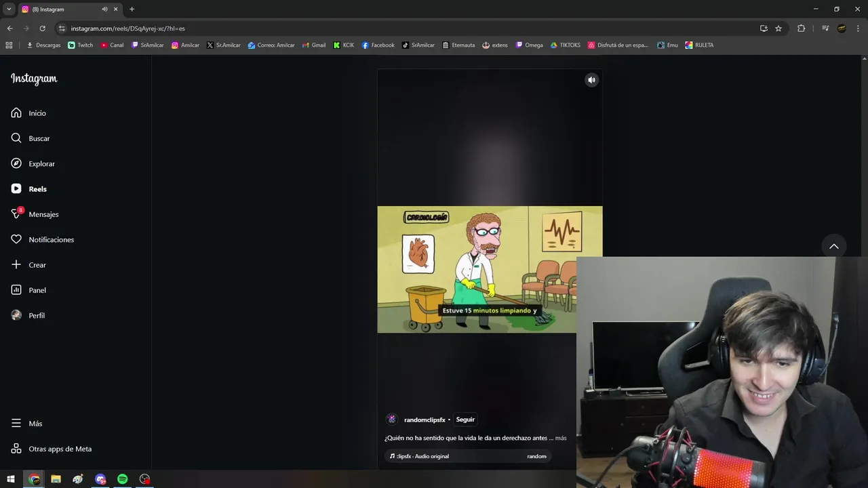Open Perfil profile page
The width and height of the screenshot is (868, 488).
pyautogui.click(x=28, y=316)
